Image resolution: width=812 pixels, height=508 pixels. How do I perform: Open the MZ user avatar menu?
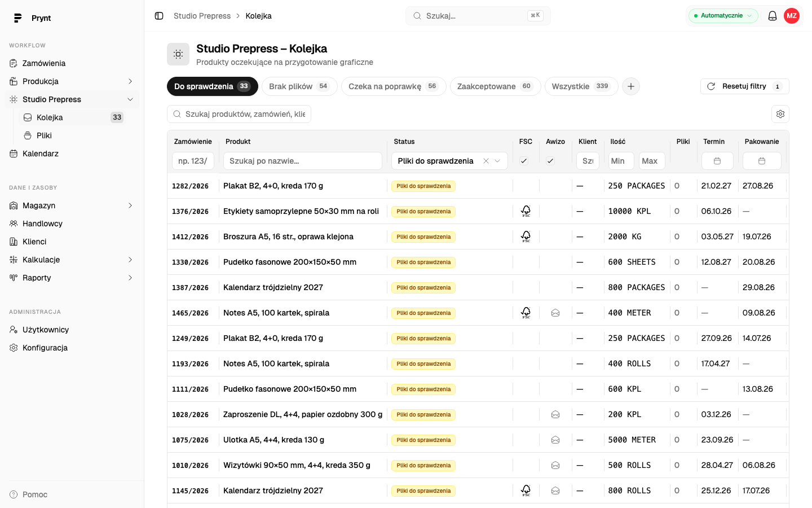click(x=792, y=16)
